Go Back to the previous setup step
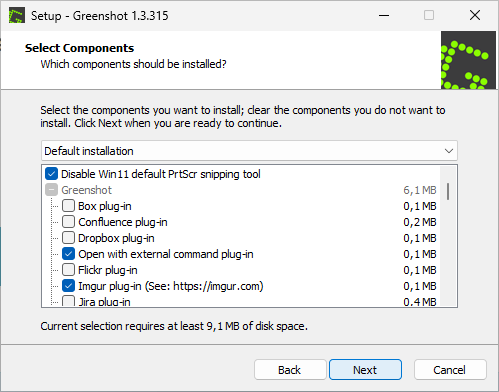The height and width of the screenshot is (392, 499). point(290,370)
